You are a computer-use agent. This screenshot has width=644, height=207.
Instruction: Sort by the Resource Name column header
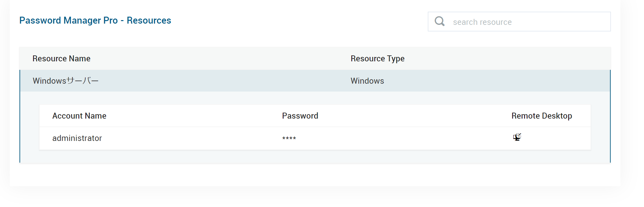click(x=61, y=59)
